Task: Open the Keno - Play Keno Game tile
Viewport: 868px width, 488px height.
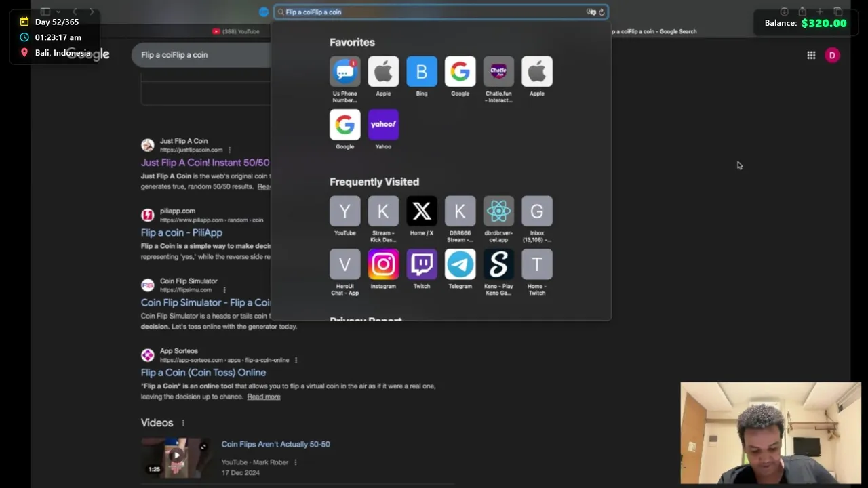Action: [498, 264]
